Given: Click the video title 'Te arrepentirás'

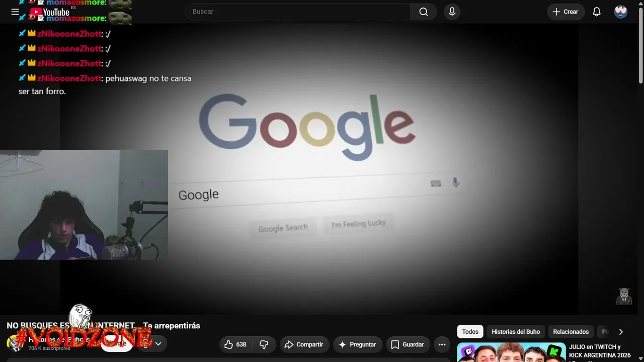Looking at the screenshot, I should coord(172,326).
